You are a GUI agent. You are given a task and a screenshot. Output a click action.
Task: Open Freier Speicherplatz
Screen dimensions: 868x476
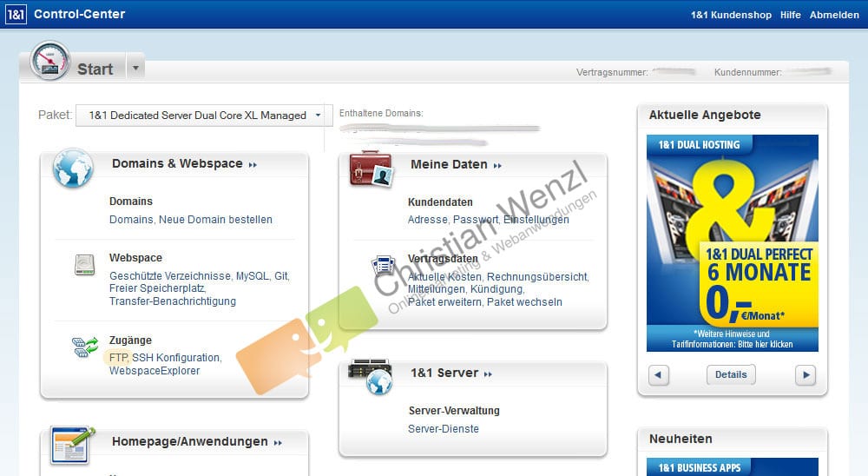(157, 288)
